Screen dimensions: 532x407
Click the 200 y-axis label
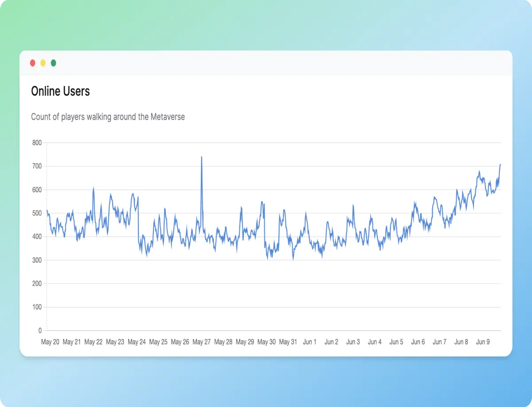[37, 284]
